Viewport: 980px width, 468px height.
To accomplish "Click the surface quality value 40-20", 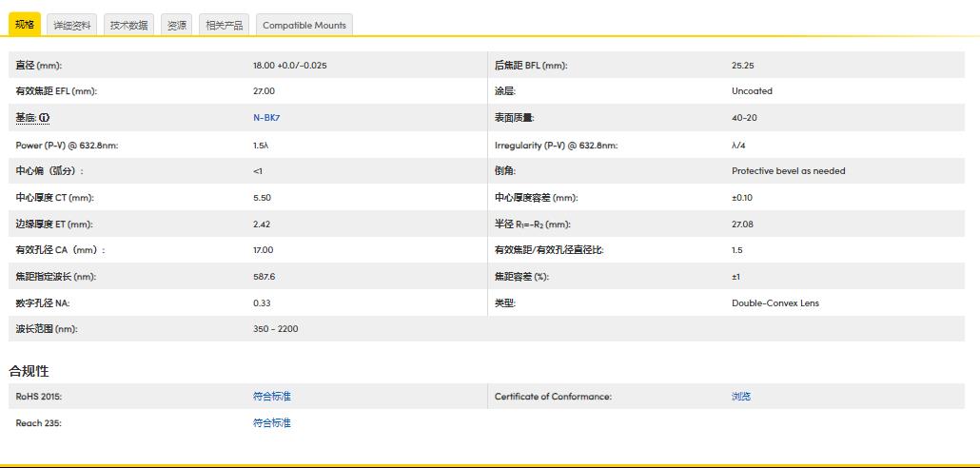I will click(744, 118).
